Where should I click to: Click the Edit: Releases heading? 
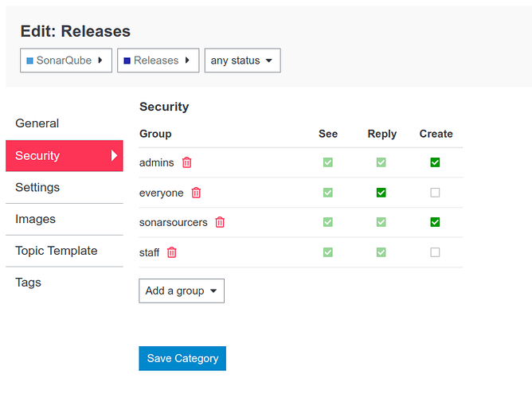76,31
